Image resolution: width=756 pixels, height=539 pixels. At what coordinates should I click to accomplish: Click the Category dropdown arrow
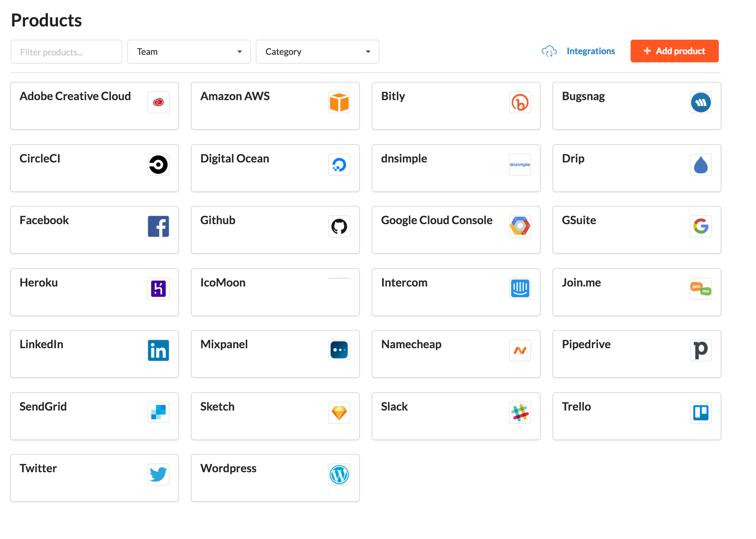click(x=368, y=52)
